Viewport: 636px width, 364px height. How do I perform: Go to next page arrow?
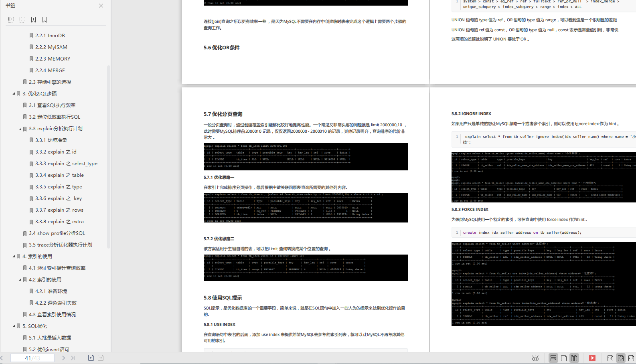(x=63, y=358)
